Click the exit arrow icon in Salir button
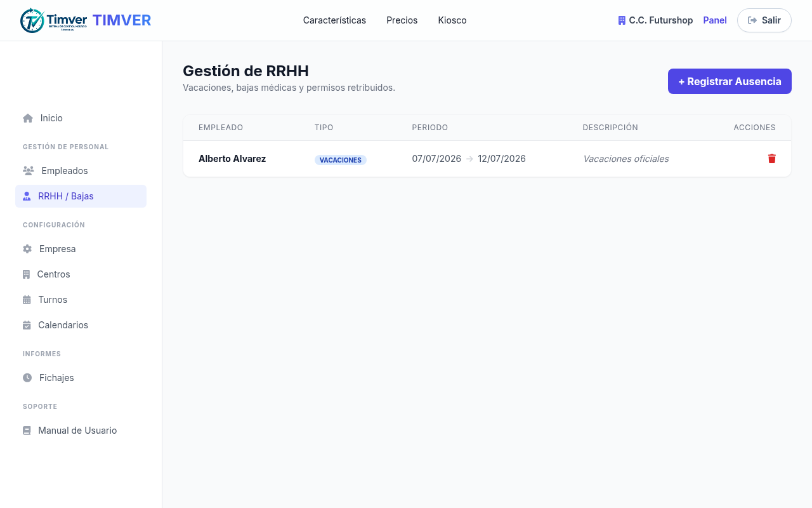 (x=752, y=20)
